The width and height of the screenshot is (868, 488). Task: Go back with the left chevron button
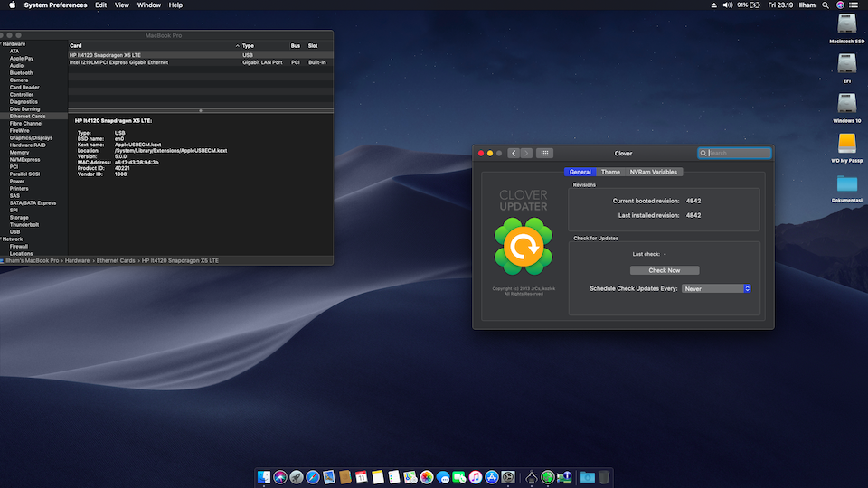tap(514, 154)
